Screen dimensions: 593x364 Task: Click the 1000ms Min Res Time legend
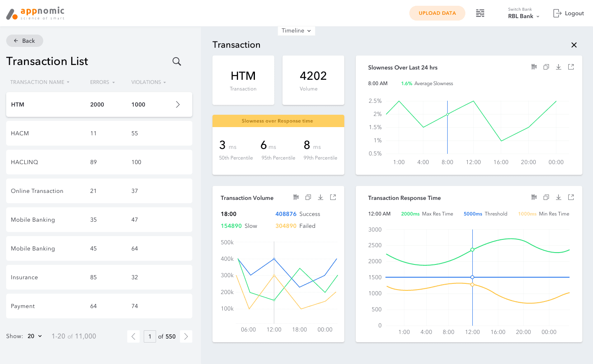[544, 214]
